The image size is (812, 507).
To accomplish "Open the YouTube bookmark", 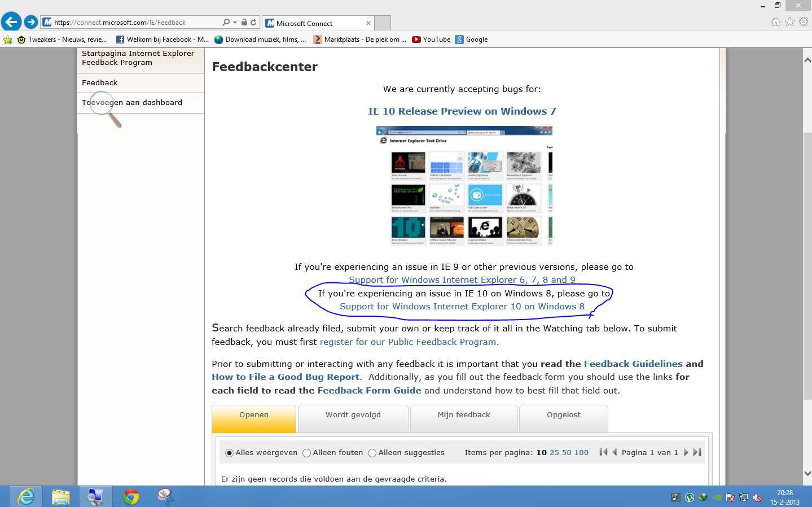I will click(x=431, y=40).
